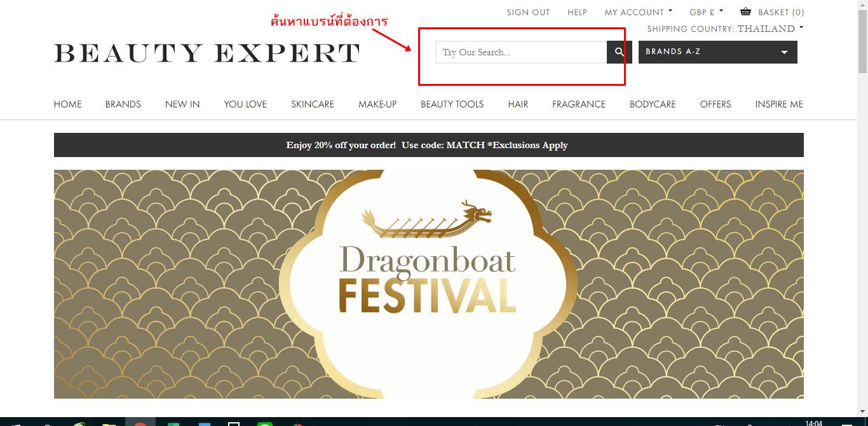This screenshot has width=868, height=426.
Task: Open the basket icon
Action: [745, 11]
